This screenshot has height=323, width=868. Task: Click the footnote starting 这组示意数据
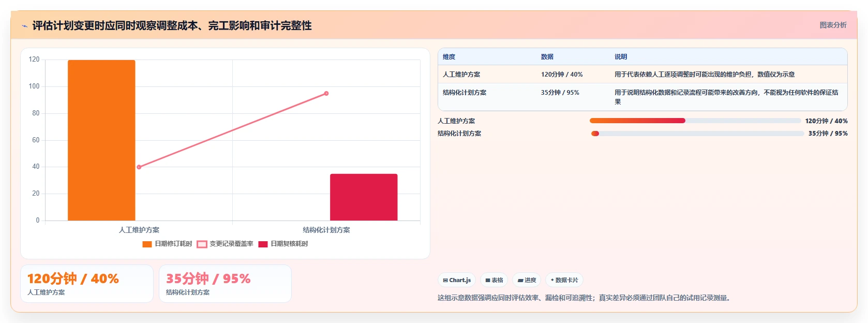pyautogui.click(x=585, y=298)
